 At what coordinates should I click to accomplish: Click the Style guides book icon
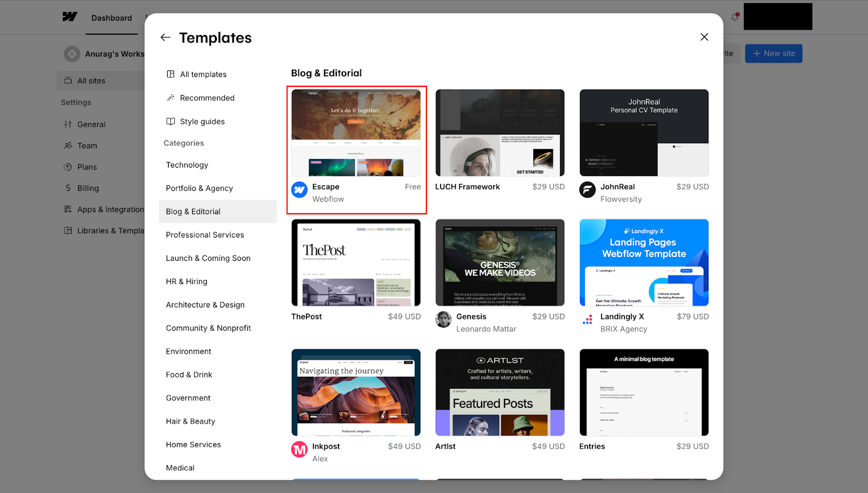[x=170, y=121]
